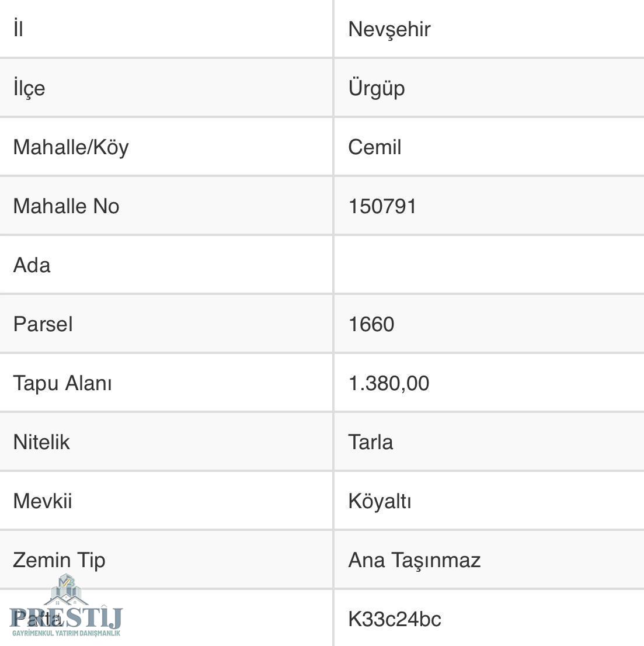Select the Parsel number 1660
644x646 pixels.
(x=371, y=324)
